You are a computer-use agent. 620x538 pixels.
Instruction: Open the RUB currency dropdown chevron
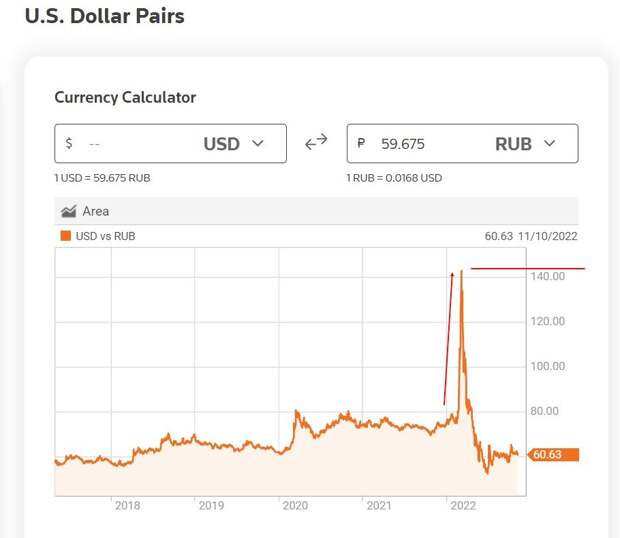click(x=550, y=143)
